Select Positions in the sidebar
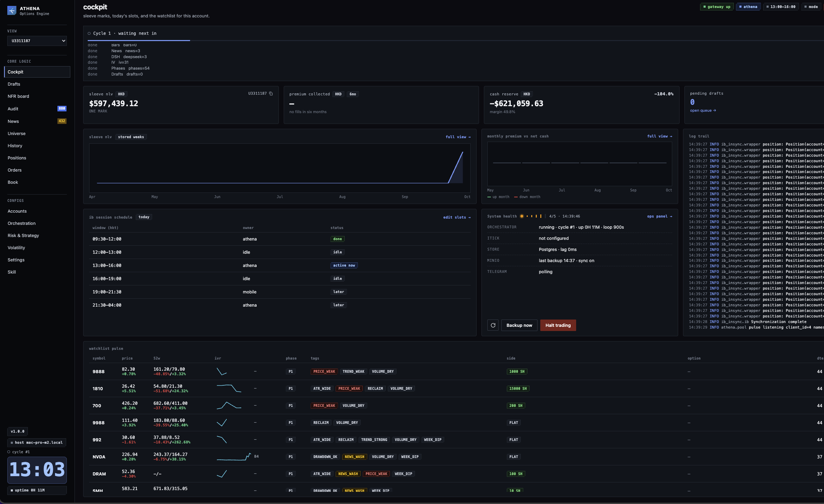This screenshot has width=824, height=504. coord(17,158)
